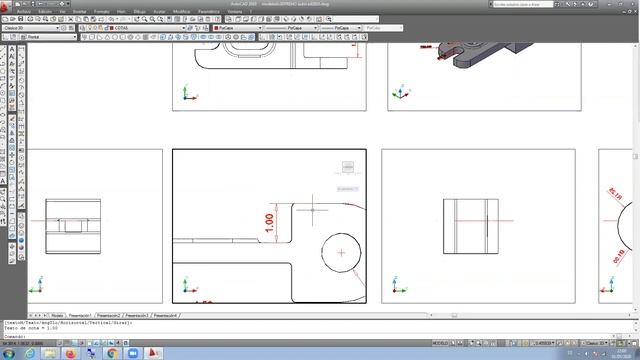Open the color control PorCapa swatch

coord(216,28)
